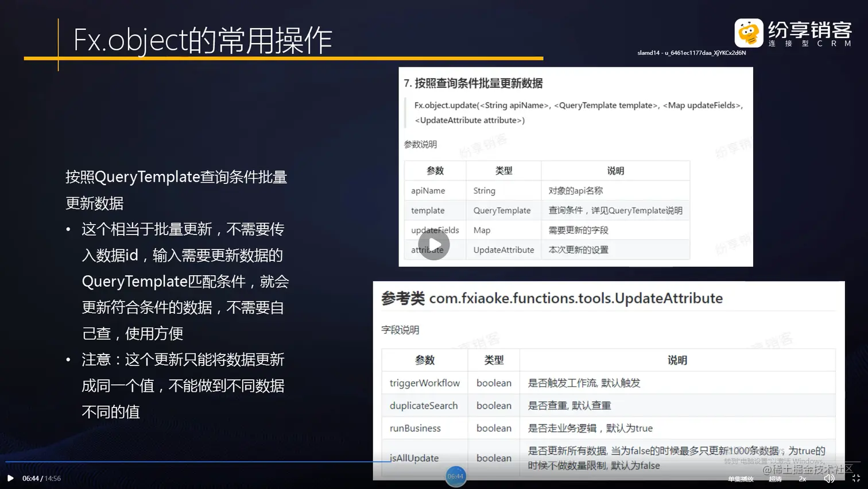Click the slamd14 user ID text under the logo
Image resolution: width=868 pixels, height=489 pixels.
pos(691,53)
